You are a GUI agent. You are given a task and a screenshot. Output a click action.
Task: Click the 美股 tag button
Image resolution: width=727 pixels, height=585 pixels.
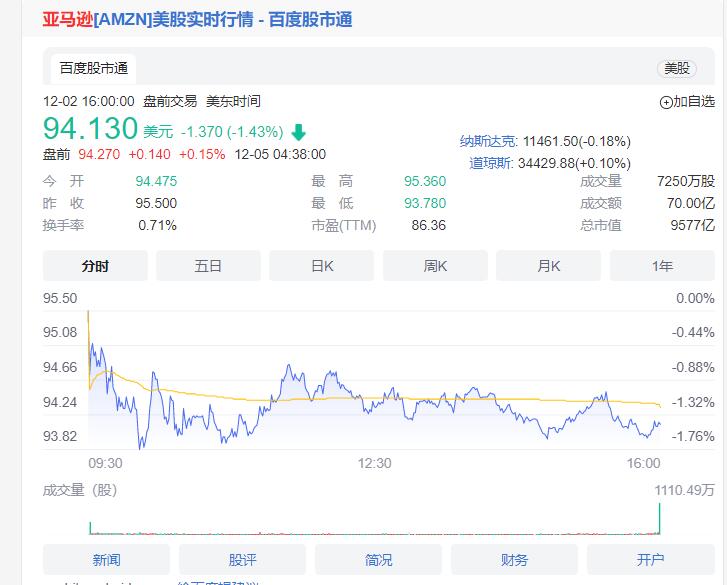point(676,69)
